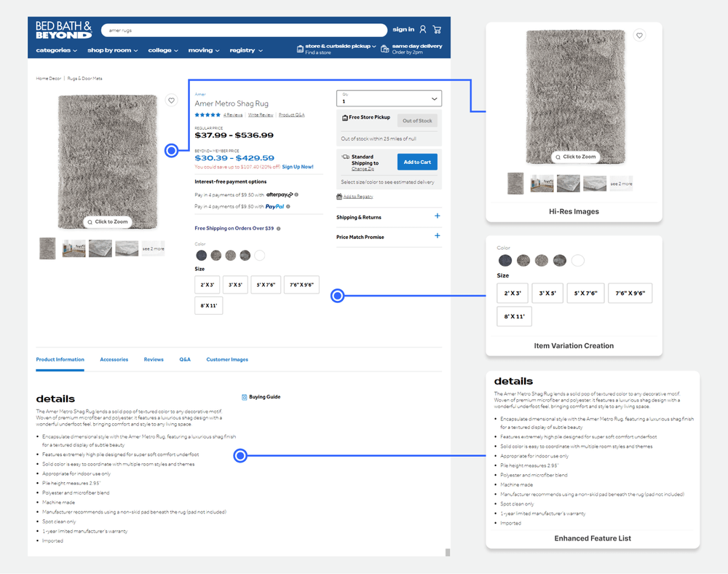
Task: Open the shop by room menu
Action: tap(113, 50)
